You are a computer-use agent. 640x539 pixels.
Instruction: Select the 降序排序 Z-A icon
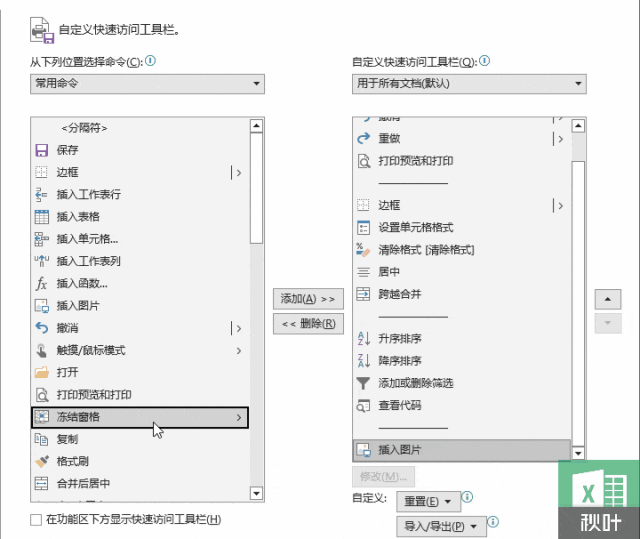(x=363, y=361)
